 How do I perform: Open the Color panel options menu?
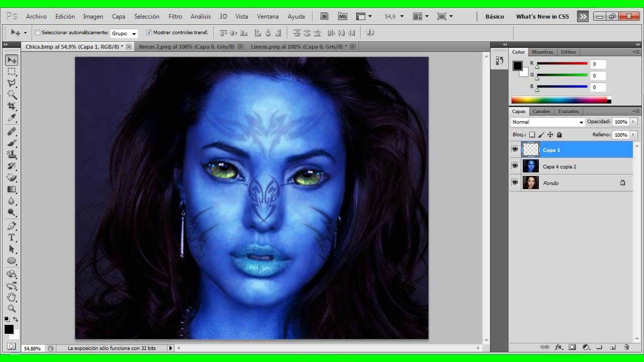click(635, 52)
